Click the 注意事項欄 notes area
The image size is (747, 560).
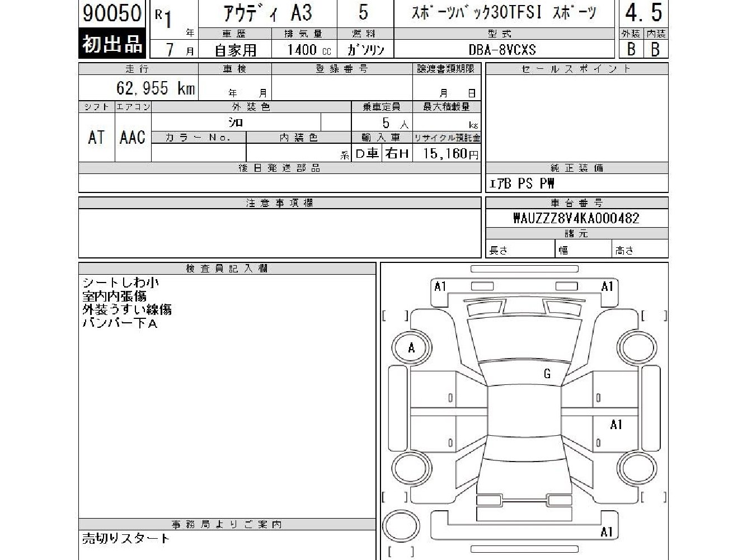tap(280, 233)
